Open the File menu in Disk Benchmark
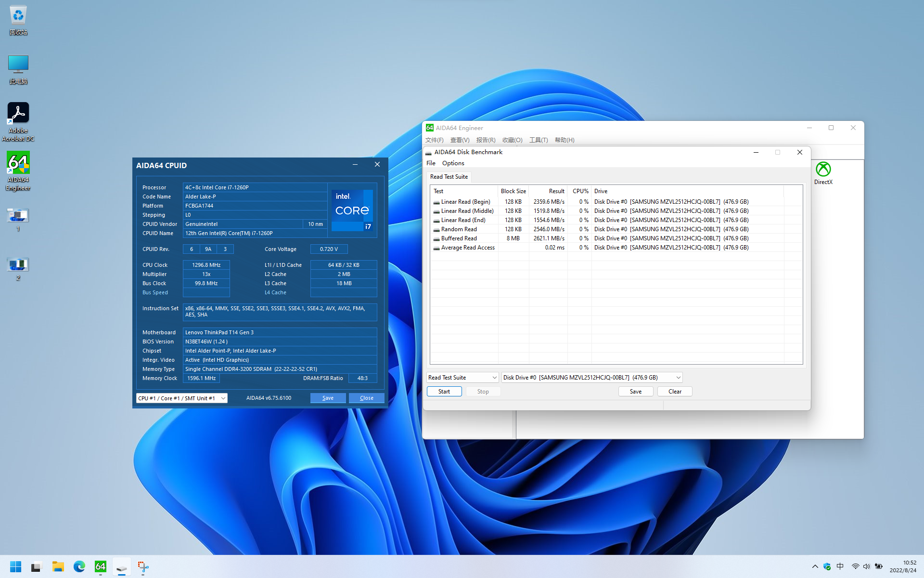The image size is (924, 578). pos(431,163)
